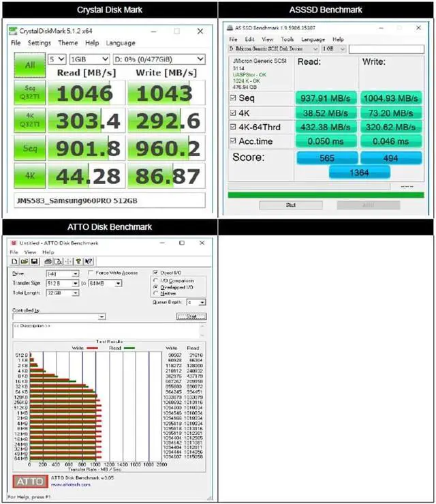Screen dimensions: 436x504
Task: Click the context help arrow icon in ATTO
Action: click(x=89, y=261)
